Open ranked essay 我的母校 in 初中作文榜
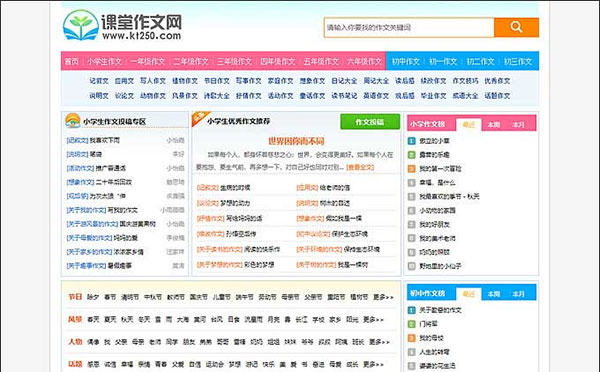Image resolution: width=600 pixels, height=372 pixels. [x=431, y=338]
